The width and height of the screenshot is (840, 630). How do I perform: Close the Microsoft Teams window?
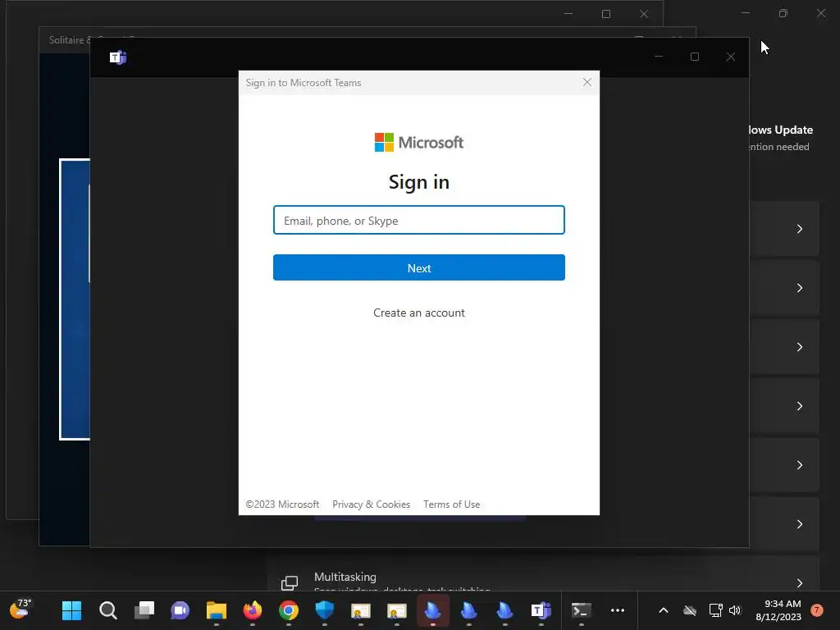tap(730, 57)
